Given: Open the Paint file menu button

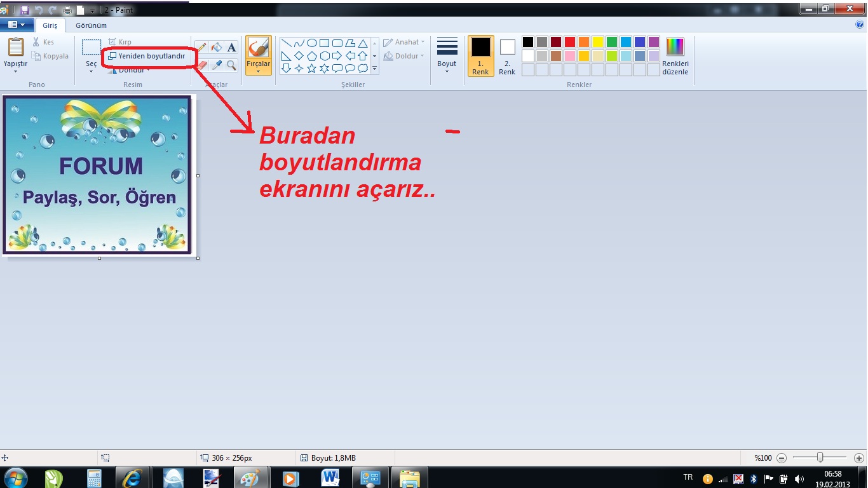Looking at the screenshot, I should [17, 25].
